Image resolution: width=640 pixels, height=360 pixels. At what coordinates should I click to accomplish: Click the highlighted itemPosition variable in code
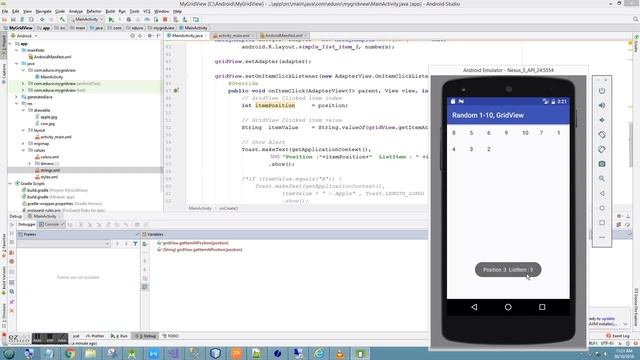275,105
